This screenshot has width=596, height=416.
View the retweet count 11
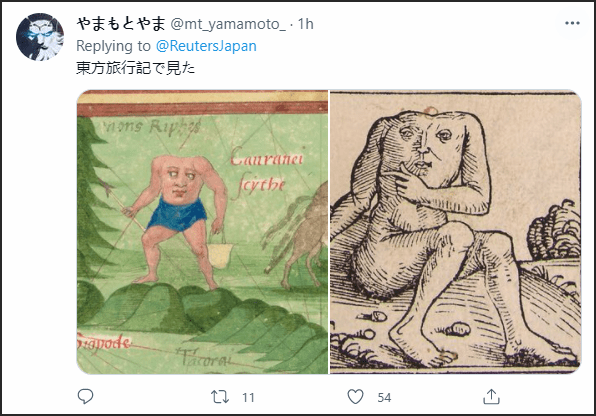point(248,398)
